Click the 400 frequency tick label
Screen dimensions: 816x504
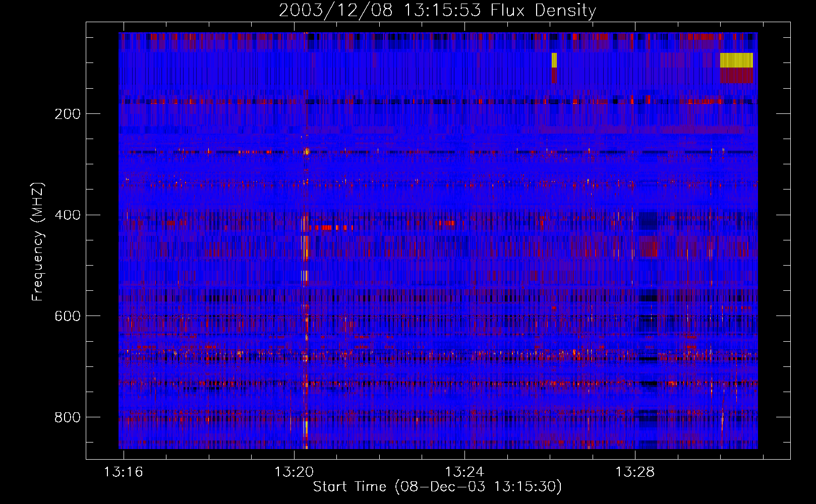(x=68, y=215)
